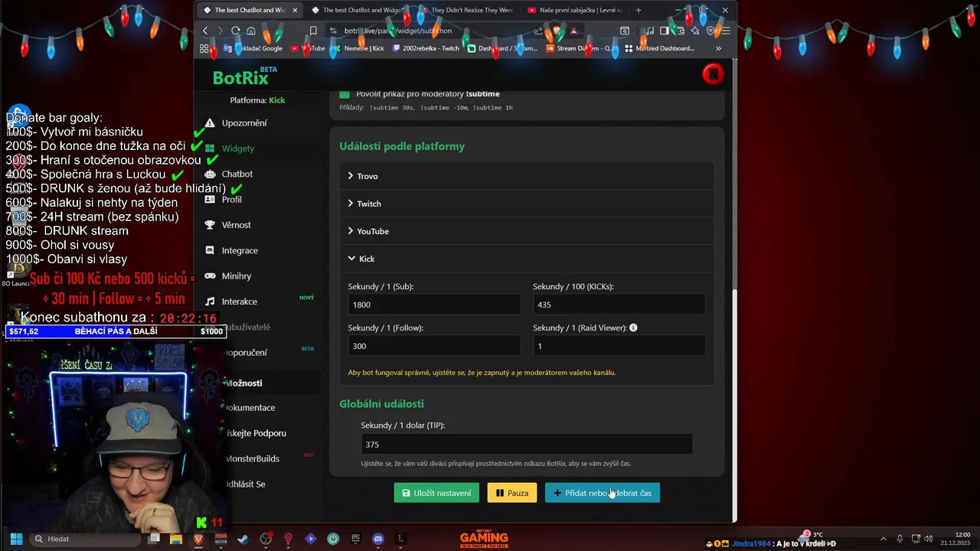The width and height of the screenshot is (980, 551).
Task: Open the 2002rebelka - Twitch bookmark
Action: (426, 48)
